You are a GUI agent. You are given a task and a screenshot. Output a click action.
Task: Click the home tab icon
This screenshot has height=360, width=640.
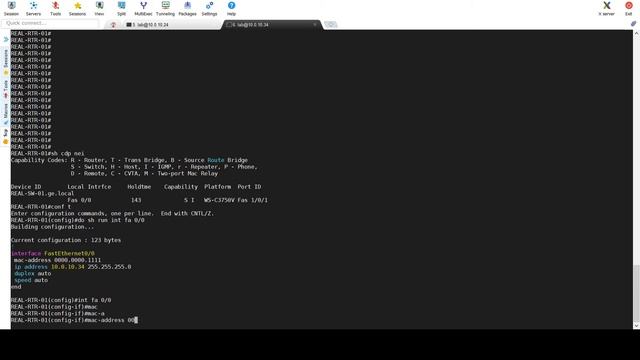[113, 25]
